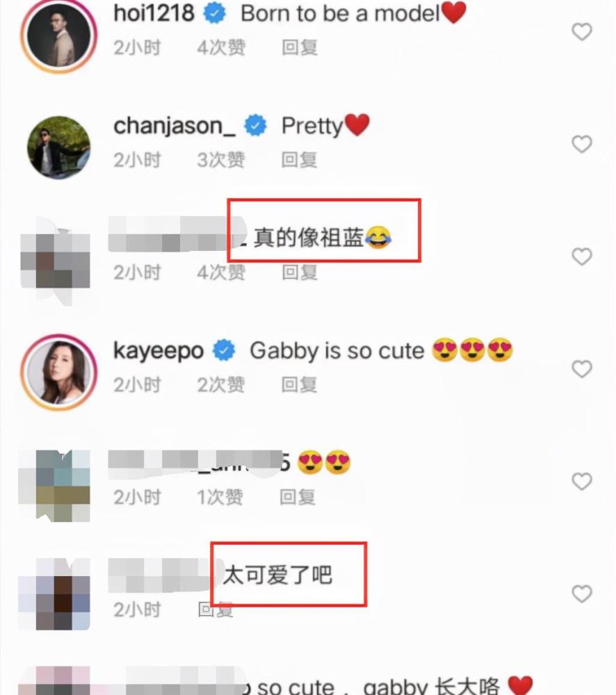View the 4次赞 likes on hoi1218's comment

(x=221, y=47)
